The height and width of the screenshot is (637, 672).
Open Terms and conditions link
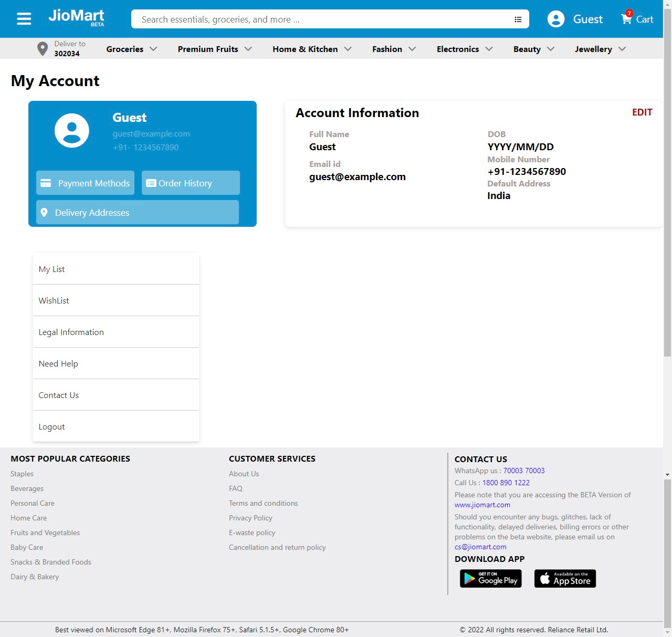[x=263, y=503]
